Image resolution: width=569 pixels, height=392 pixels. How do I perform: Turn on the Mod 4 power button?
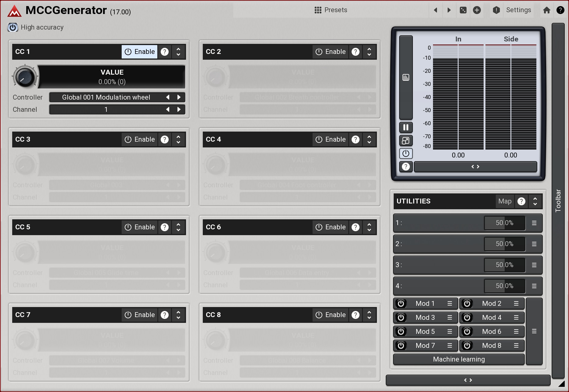coord(467,317)
